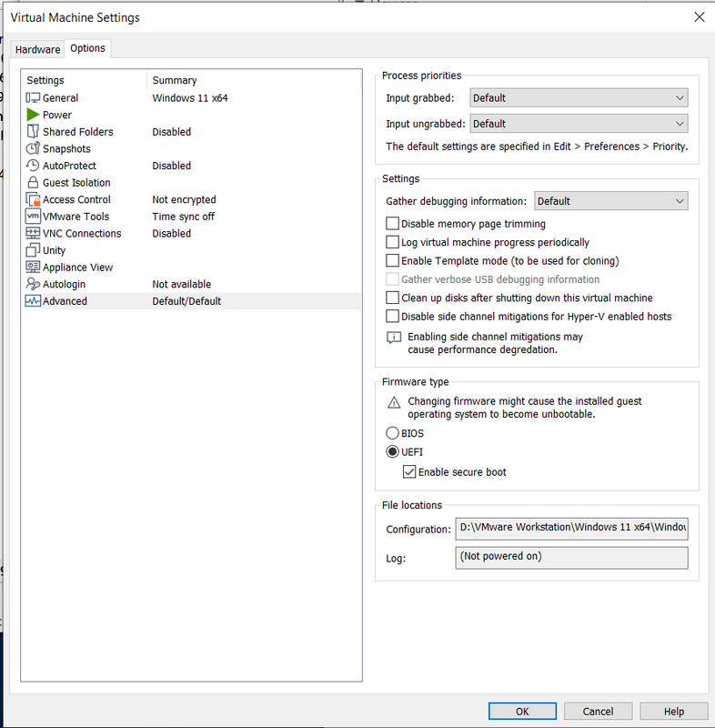The image size is (715, 728).
Task: Check Disable side channel mitigations checkbox
Action: pos(393,316)
